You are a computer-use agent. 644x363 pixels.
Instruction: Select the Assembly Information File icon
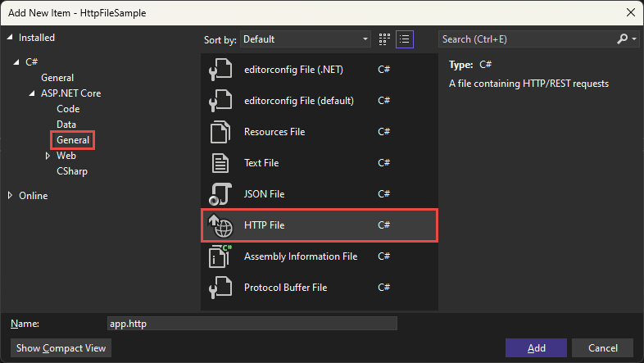point(220,256)
